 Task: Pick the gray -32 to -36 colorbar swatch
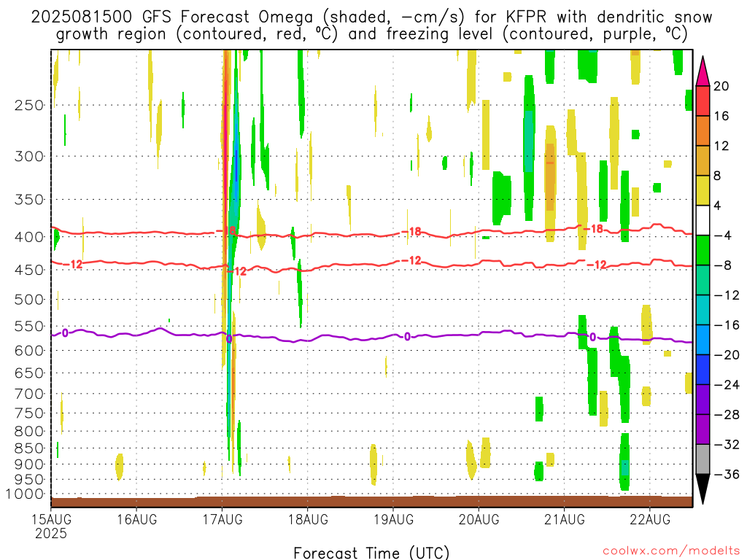click(x=703, y=459)
